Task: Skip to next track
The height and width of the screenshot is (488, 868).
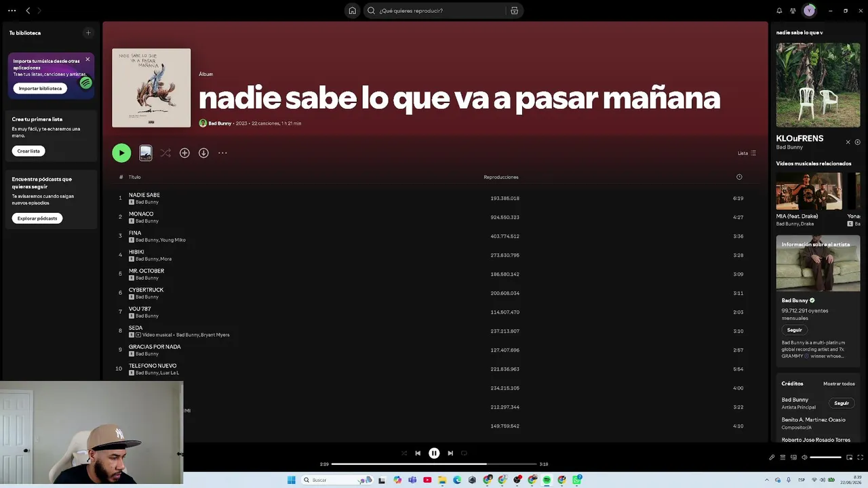Action: point(450,453)
